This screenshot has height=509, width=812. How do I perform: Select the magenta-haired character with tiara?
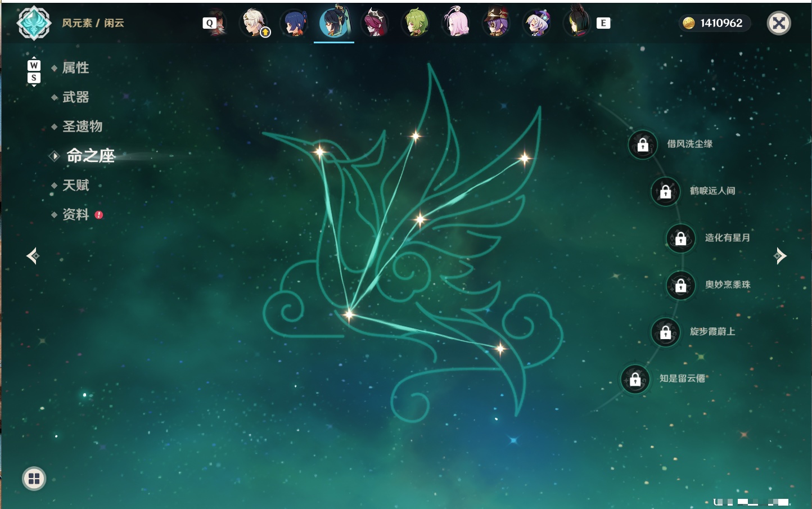click(x=375, y=23)
